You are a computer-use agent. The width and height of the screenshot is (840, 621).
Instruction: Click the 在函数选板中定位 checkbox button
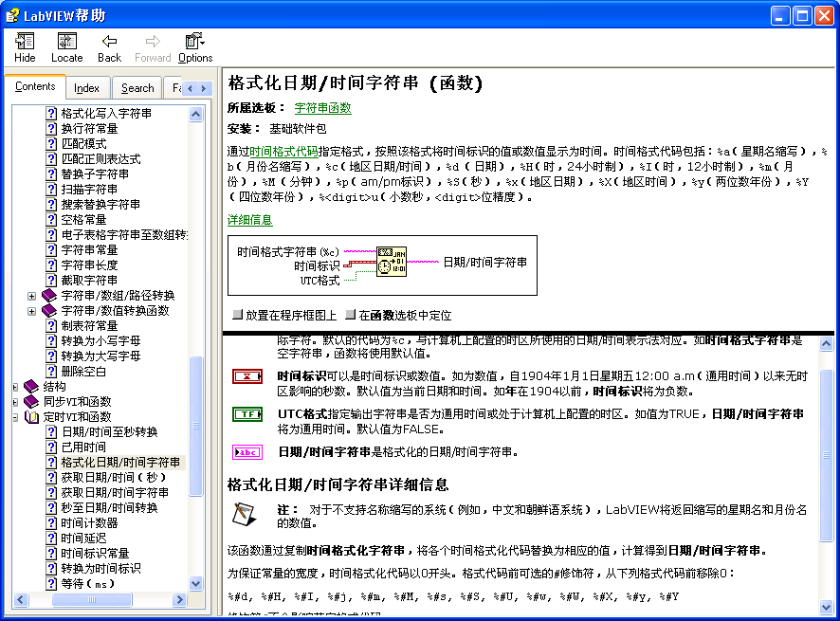click(351, 315)
